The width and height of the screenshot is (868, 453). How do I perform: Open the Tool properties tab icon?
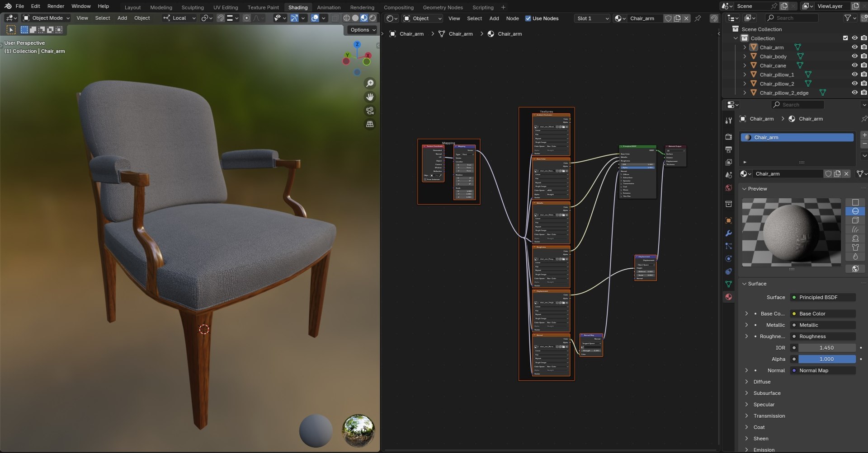click(728, 121)
